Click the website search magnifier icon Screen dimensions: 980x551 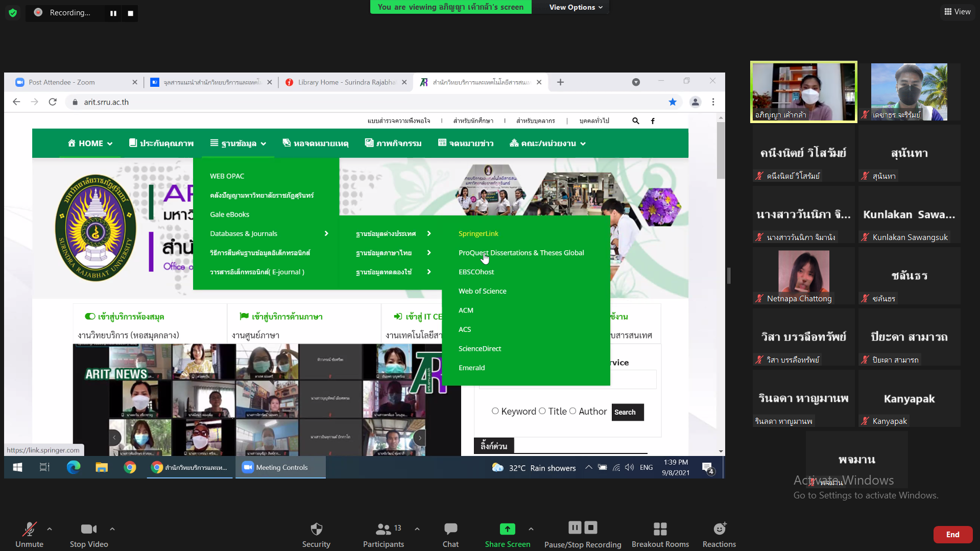point(635,121)
